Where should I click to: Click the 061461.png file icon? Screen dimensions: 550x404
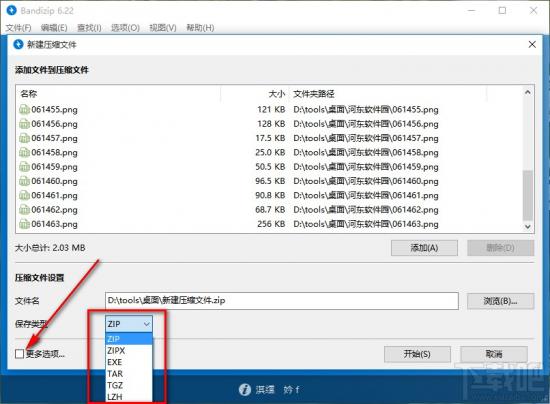(x=24, y=195)
